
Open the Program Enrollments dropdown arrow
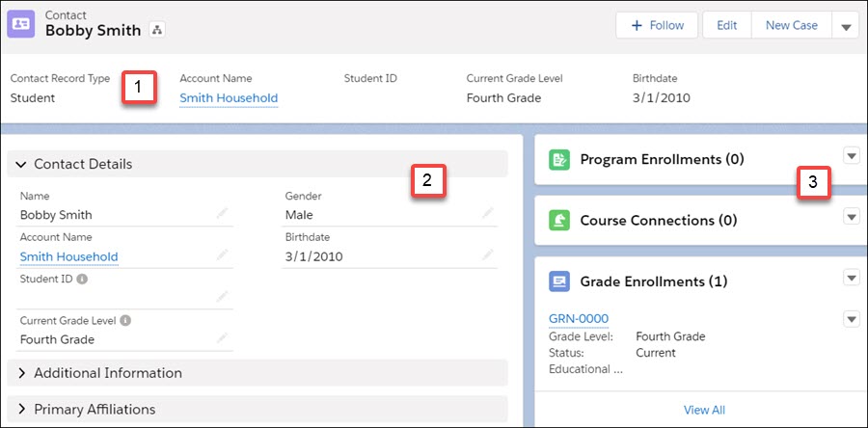click(x=851, y=155)
